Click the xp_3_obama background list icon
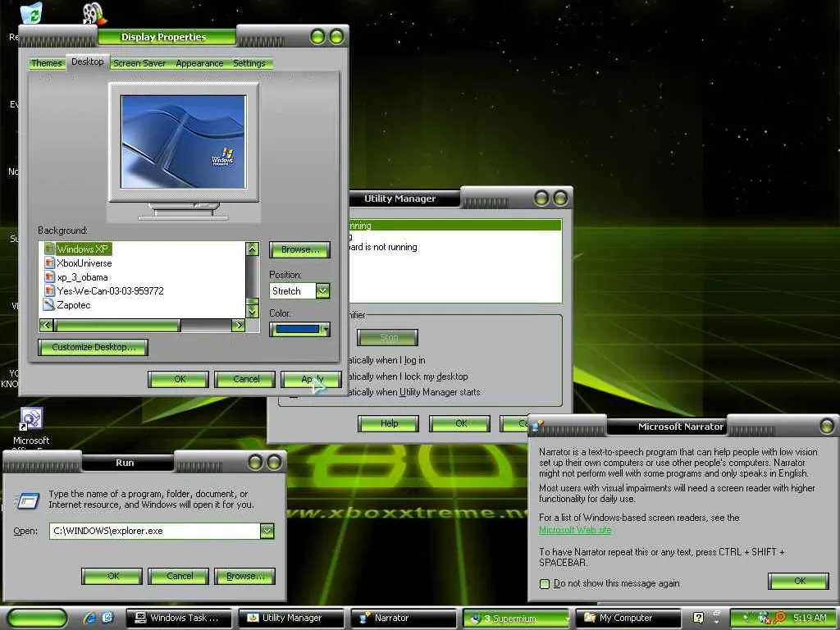Screen dimensions: 840x630 (49, 276)
